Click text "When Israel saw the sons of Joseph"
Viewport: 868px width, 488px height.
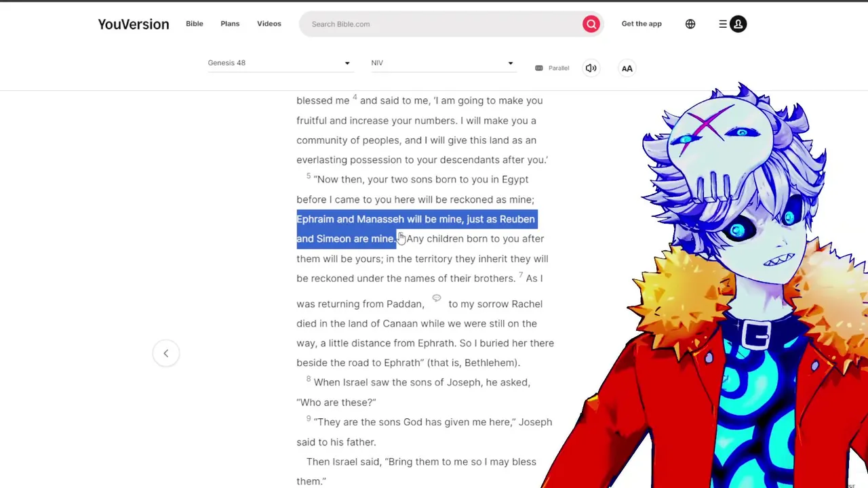click(x=397, y=382)
